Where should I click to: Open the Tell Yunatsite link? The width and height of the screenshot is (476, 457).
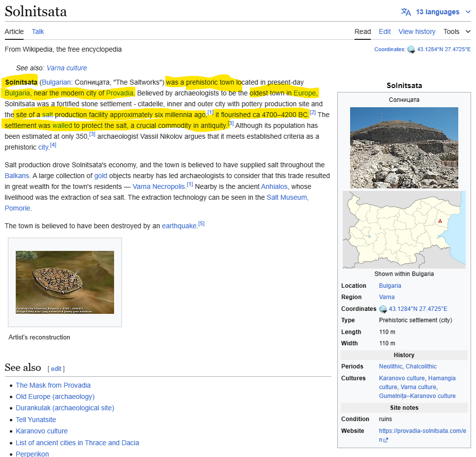coord(36,420)
